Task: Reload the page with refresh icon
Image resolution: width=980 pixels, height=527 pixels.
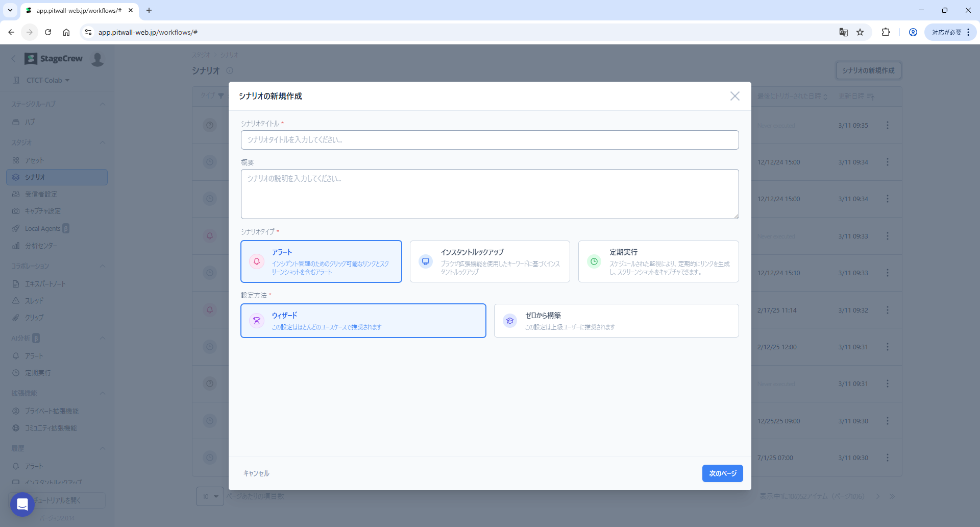Action: 48,32
